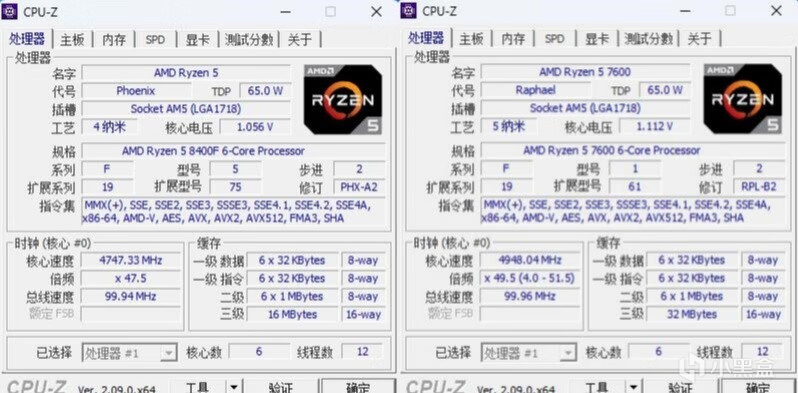This screenshot has width=798, height=393.
Task: Click the Ryzen 5 logo in the Phoenix window
Action: coord(343,99)
